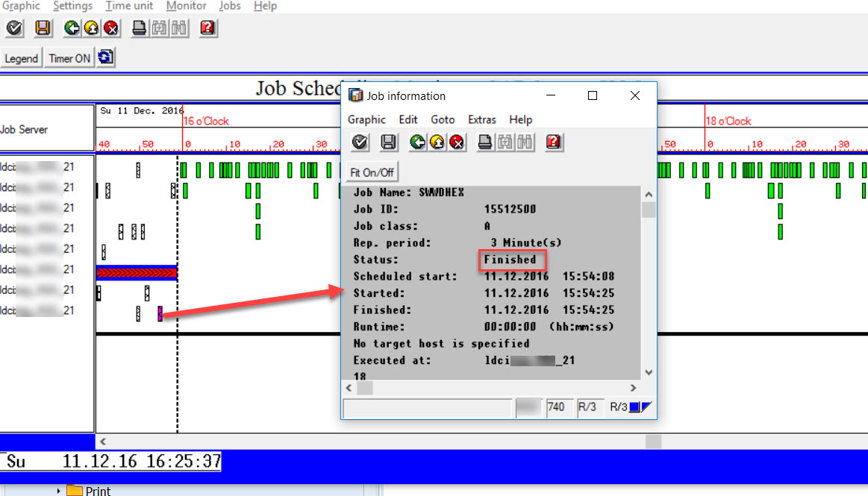868x496 pixels.
Task: Click the Cancel (red X) icon in Job information
Action: 456,142
